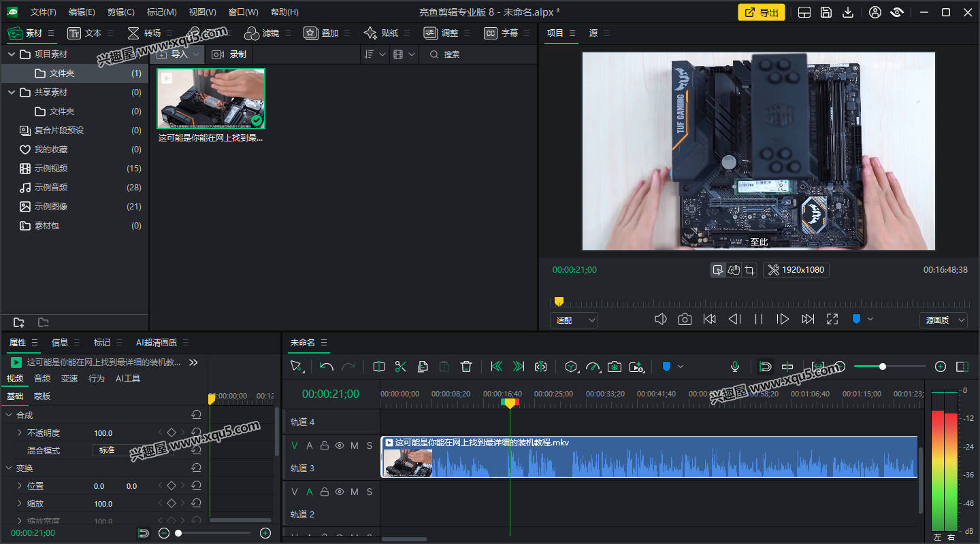Click the layout switch icon in title bar
Image resolution: width=980 pixels, height=544 pixels.
click(804, 12)
